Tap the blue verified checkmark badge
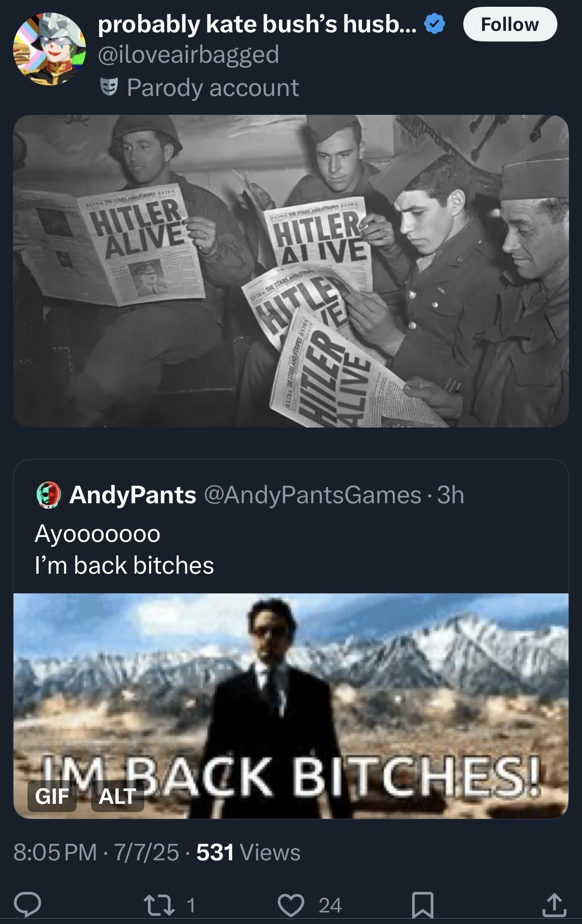The width and height of the screenshot is (582, 924). pos(435,24)
